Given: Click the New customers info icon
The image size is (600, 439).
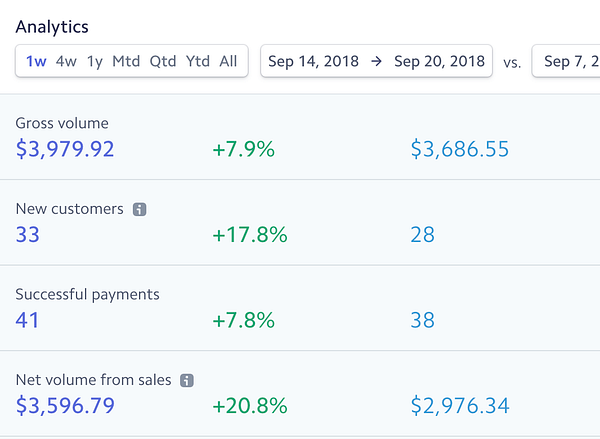Looking at the screenshot, I should 139,209.
